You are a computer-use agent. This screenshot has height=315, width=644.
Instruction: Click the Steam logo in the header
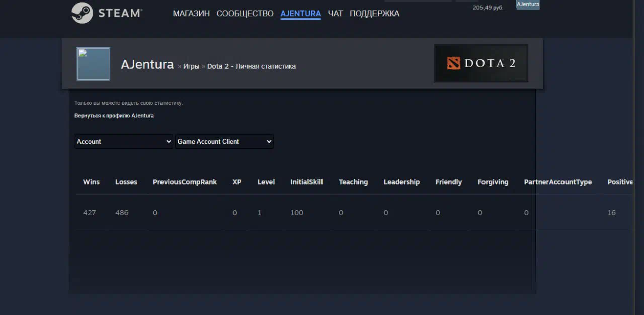(107, 13)
